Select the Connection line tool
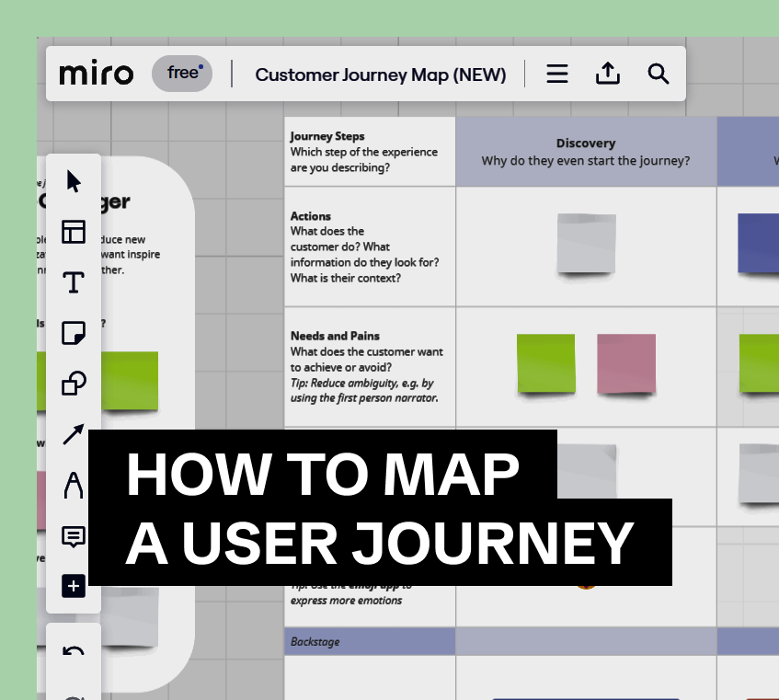 pyautogui.click(x=73, y=434)
